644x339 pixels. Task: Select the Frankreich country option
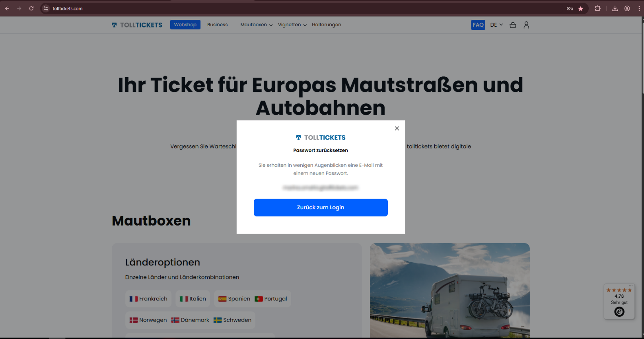coord(148,299)
